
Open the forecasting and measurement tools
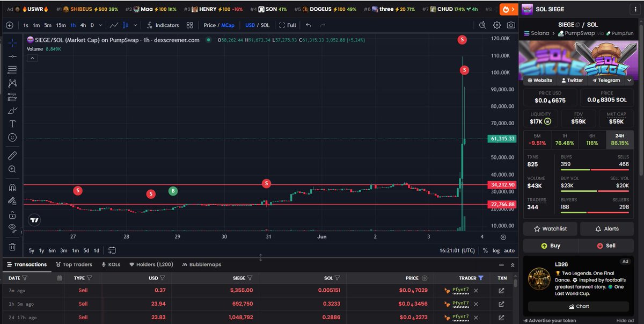click(x=12, y=97)
